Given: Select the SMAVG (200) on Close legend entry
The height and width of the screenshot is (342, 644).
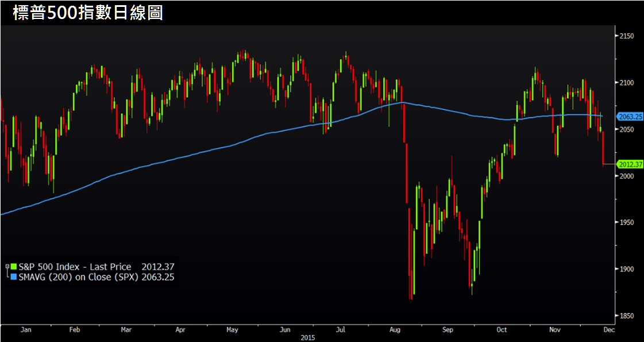Looking at the screenshot, I should click(79, 277).
